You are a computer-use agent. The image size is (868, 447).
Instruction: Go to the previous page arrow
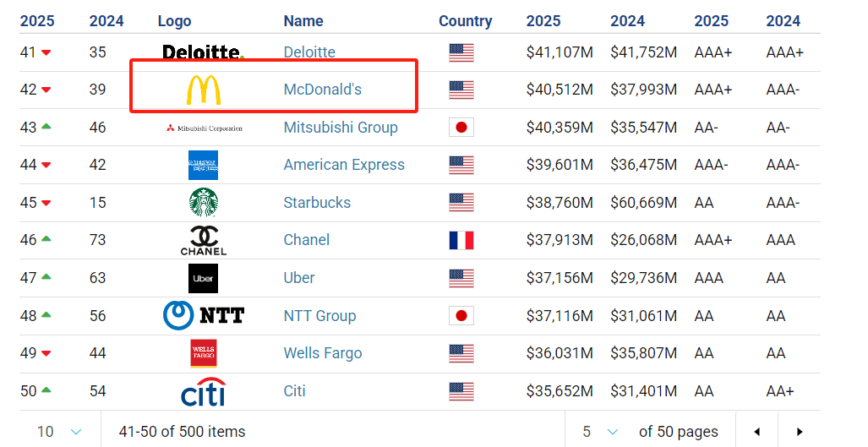tap(756, 432)
